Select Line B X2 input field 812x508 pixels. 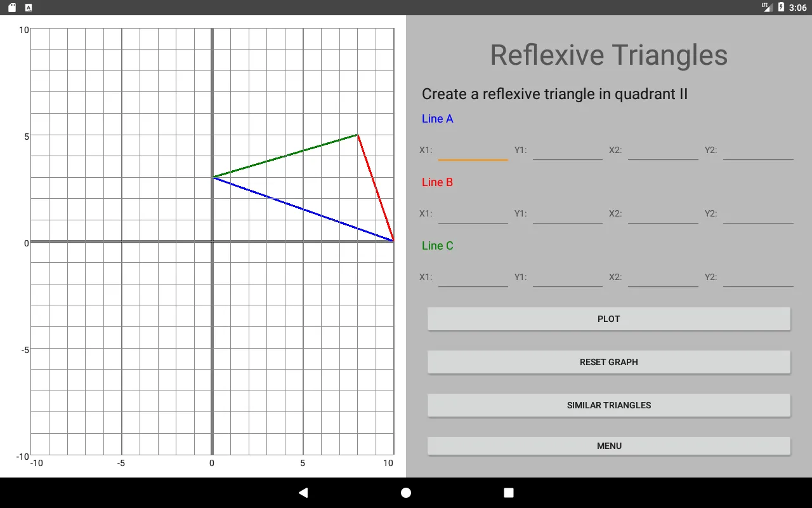663,213
